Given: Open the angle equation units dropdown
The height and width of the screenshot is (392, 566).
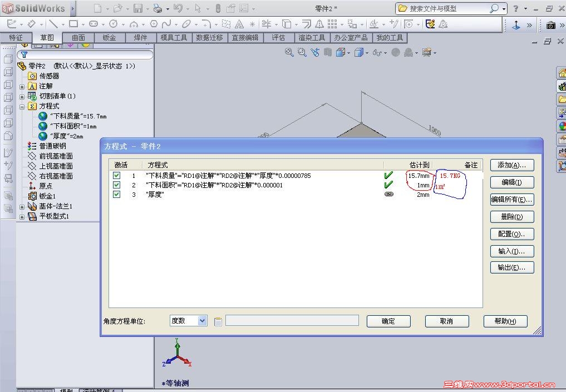Looking at the screenshot, I should tap(203, 321).
